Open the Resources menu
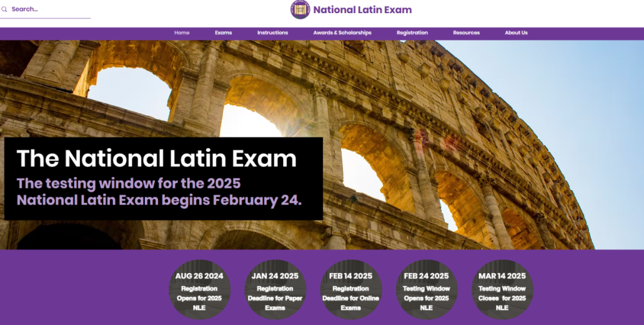644x325 pixels. pos(466,33)
